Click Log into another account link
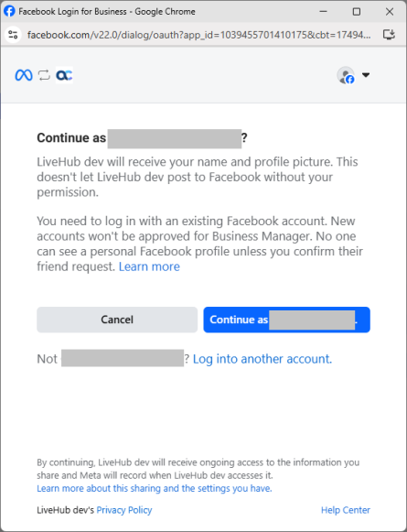 tap(262, 359)
